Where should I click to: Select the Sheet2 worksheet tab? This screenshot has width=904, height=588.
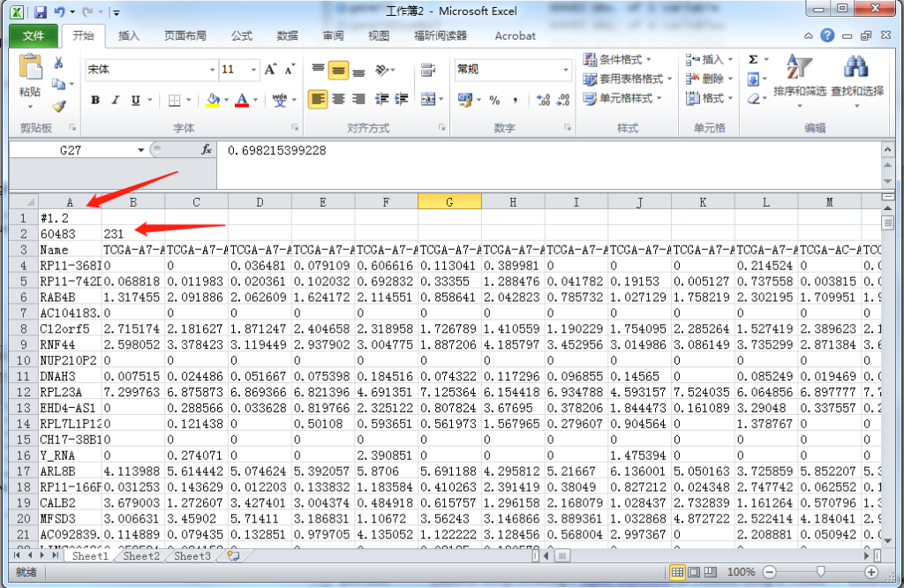point(141,555)
